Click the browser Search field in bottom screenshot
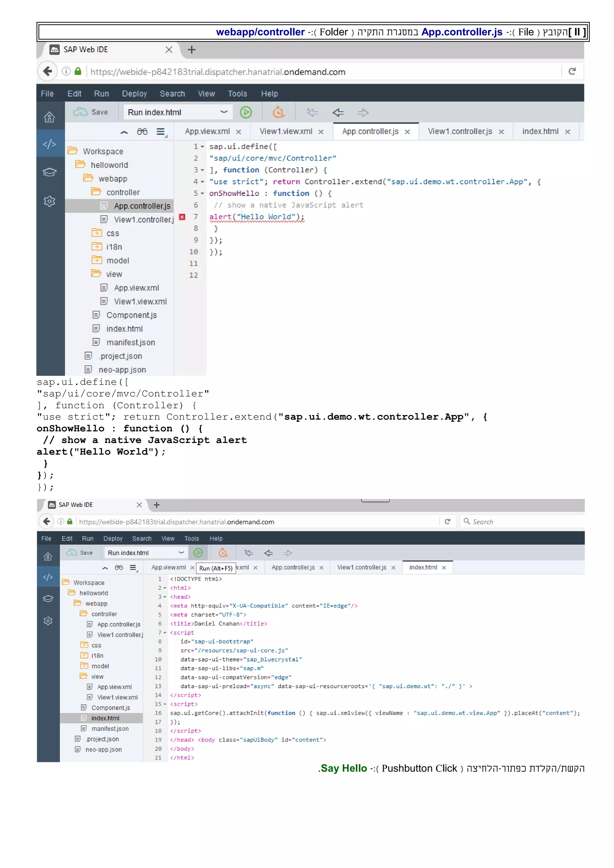The height and width of the screenshot is (868, 614). point(522,522)
